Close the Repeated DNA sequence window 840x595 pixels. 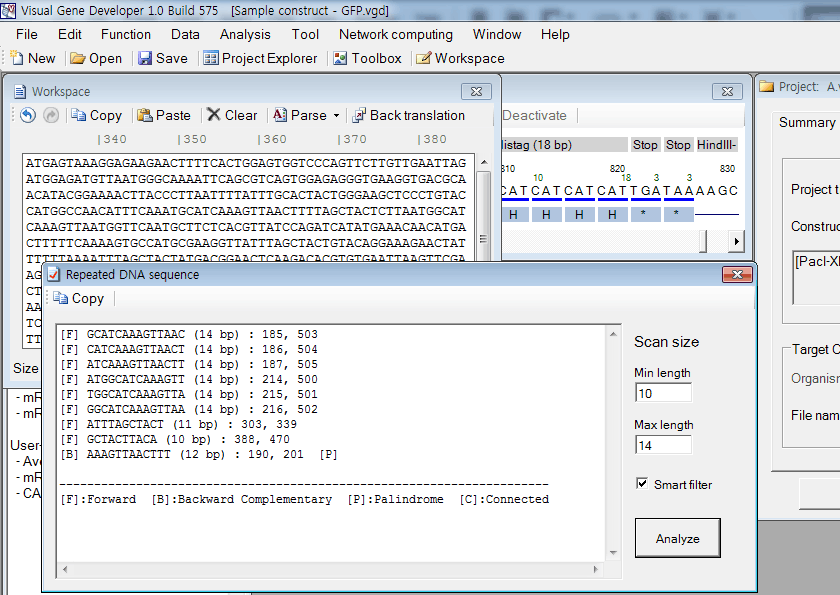tap(738, 274)
